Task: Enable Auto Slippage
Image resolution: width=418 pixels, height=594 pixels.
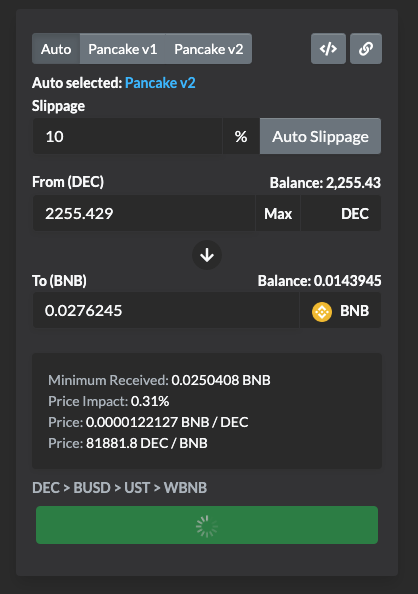Action: click(x=320, y=136)
